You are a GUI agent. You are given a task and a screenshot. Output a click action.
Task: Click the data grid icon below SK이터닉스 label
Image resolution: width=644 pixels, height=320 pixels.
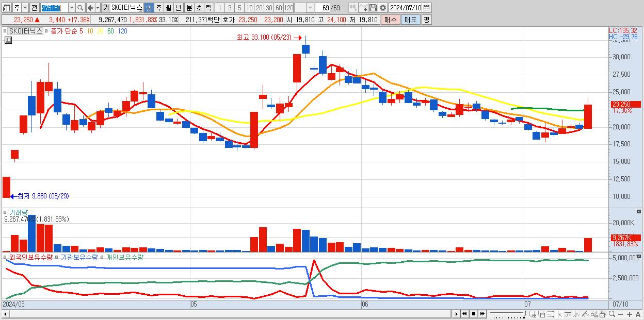(x=8, y=40)
